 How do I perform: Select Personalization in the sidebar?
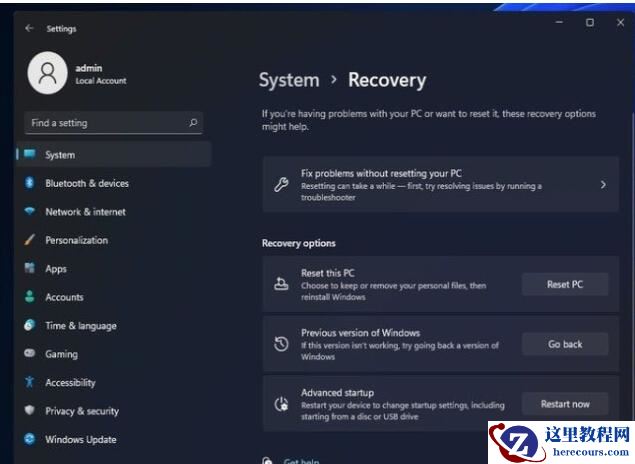tap(114, 240)
